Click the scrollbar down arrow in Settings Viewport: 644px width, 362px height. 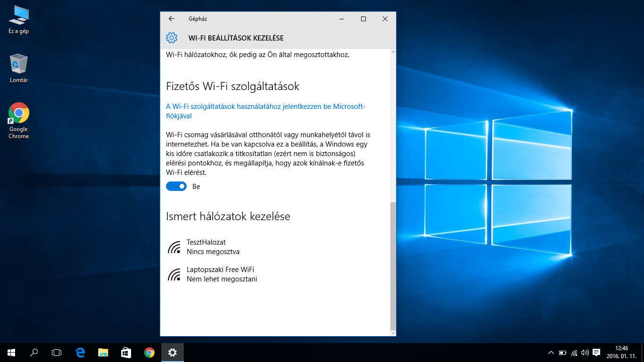[x=393, y=333]
